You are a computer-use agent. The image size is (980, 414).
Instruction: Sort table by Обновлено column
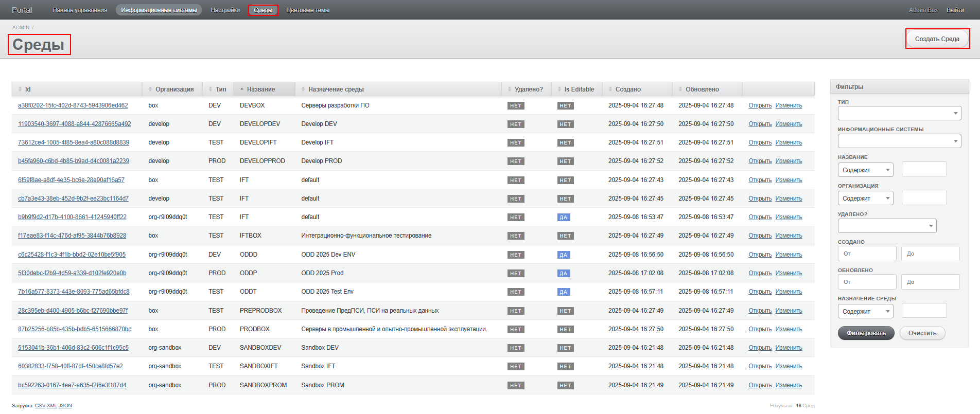pos(702,89)
